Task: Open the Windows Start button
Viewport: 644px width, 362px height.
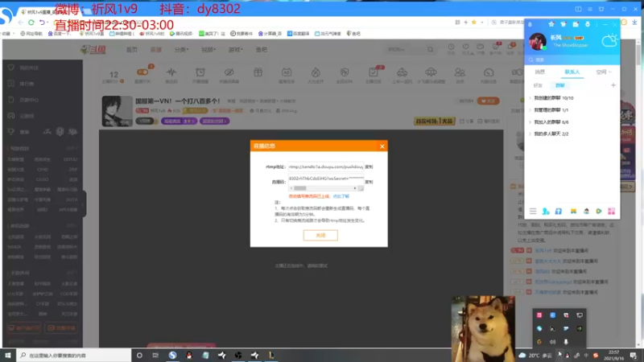Action: coord(8,355)
